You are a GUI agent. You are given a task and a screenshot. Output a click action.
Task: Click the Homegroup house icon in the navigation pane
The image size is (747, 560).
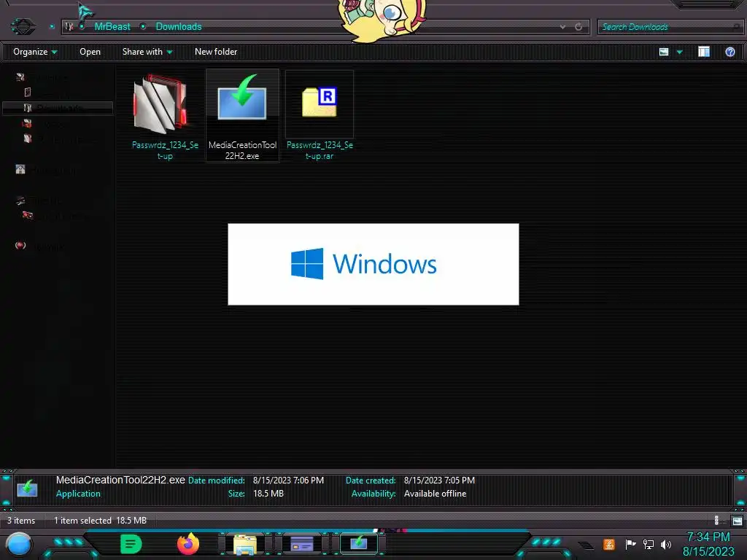click(20, 169)
